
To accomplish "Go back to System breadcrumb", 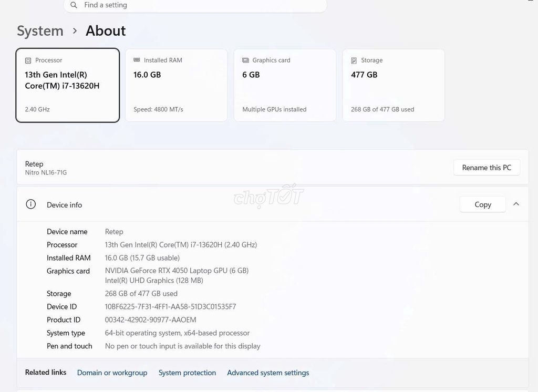I will click(x=40, y=31).
